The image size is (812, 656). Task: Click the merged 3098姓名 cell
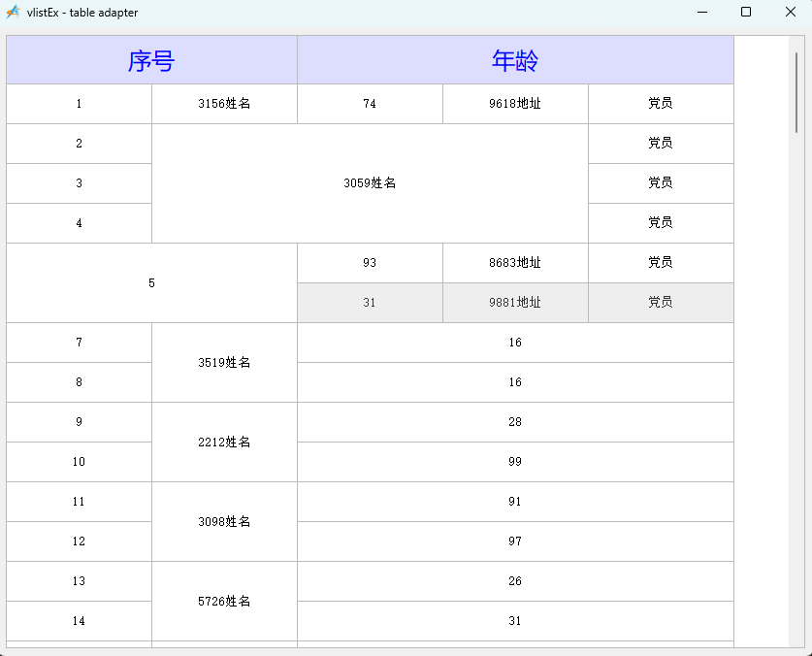224,522
